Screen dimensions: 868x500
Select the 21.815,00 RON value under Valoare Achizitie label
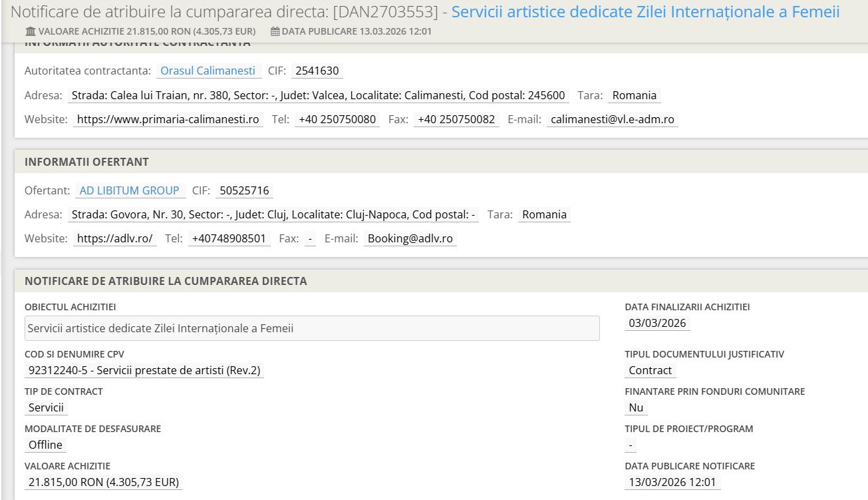click(103, 482)
